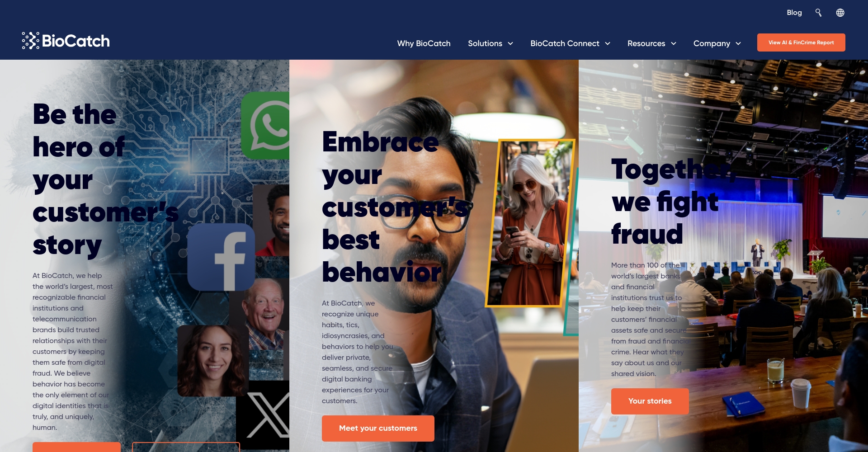The image size is (868, 452).
Task: Go home via the BioCatch logo
Action: tap(66, 41)
